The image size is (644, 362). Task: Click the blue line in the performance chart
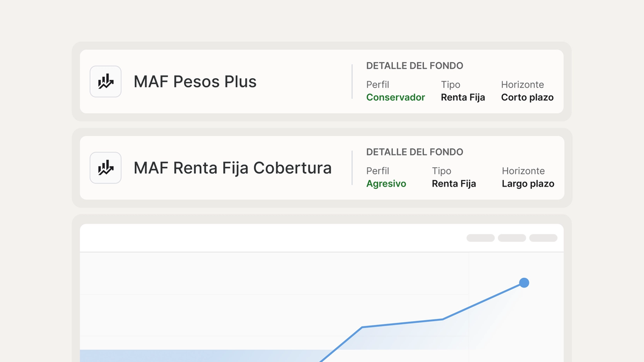(402, 323)
